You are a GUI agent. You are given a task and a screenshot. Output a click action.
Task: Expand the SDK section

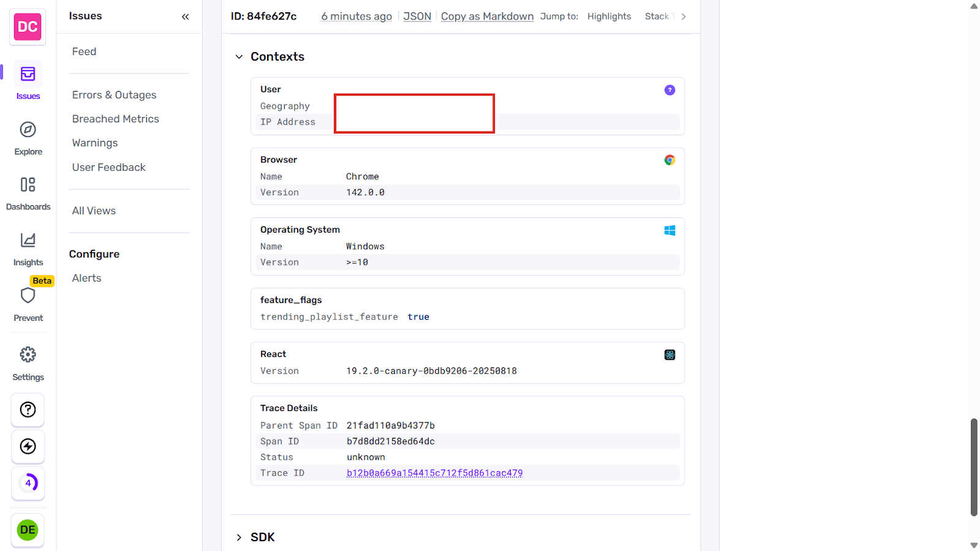[239, 537]
